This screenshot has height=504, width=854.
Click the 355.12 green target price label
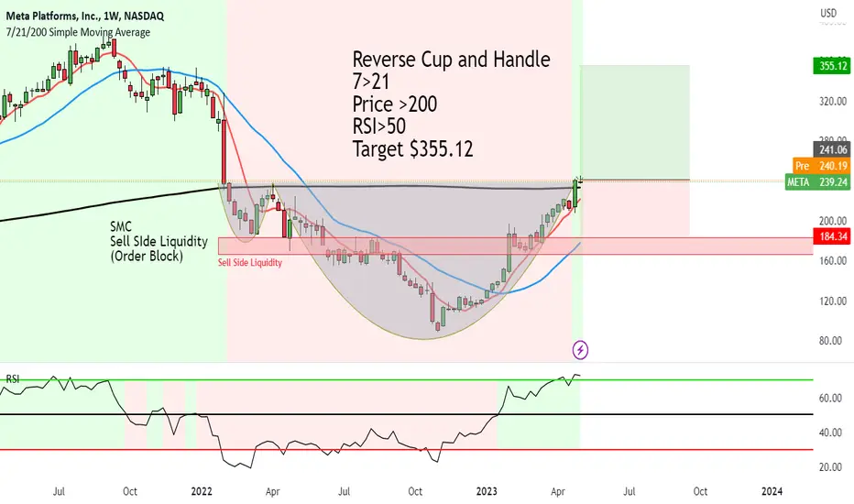832,66
